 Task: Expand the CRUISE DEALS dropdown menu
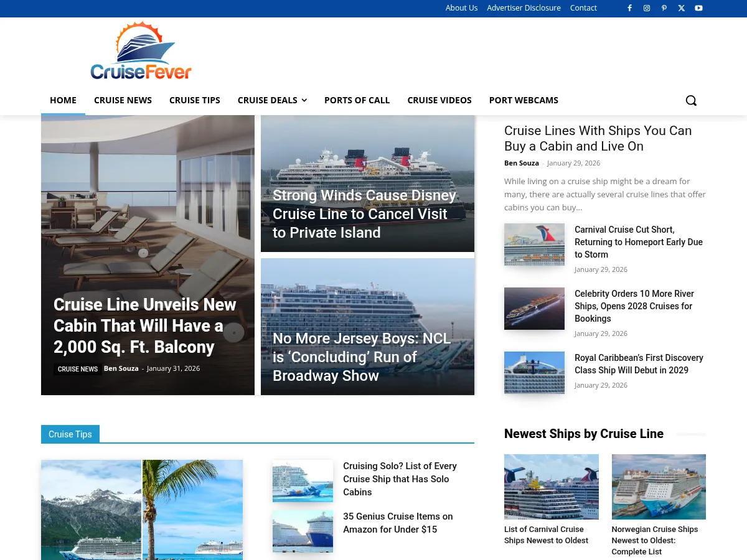(x=272, y=100)
